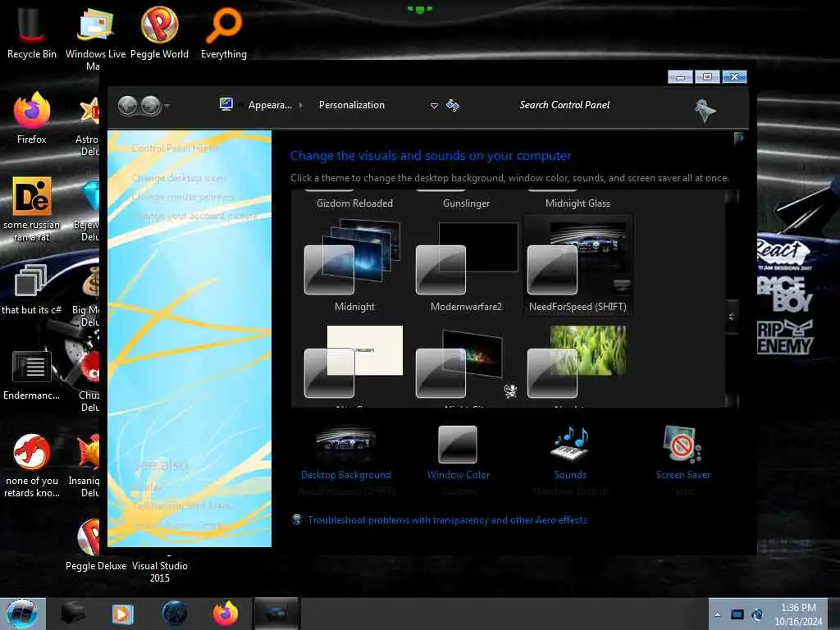Click in the Search Control Panel field
This screenshot has width=840, height=630.
coord(564,105)
